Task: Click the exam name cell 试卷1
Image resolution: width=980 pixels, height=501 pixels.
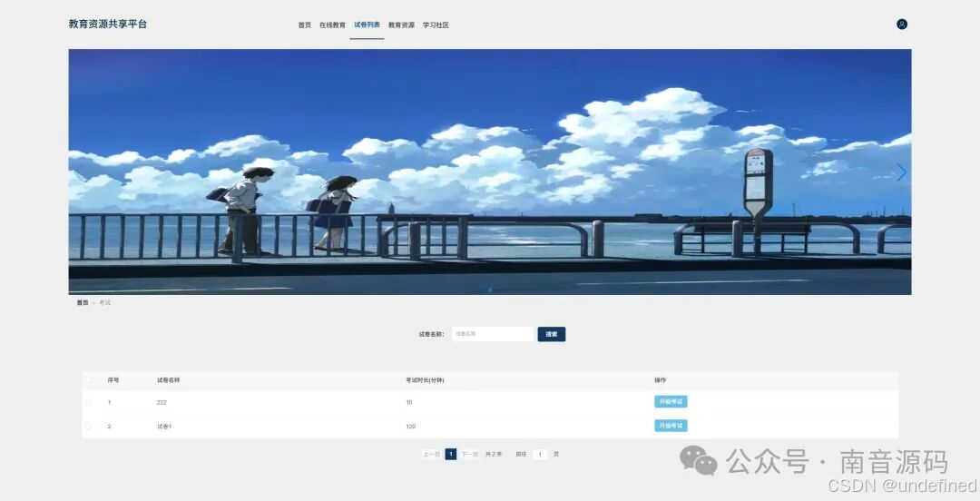Action: (x=163, y=427)
